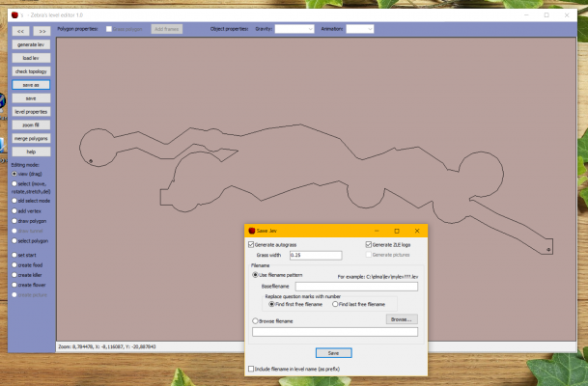Click the apple icon in Save .lev title bar
Screen dimensions: 588x386
[251, 231]
